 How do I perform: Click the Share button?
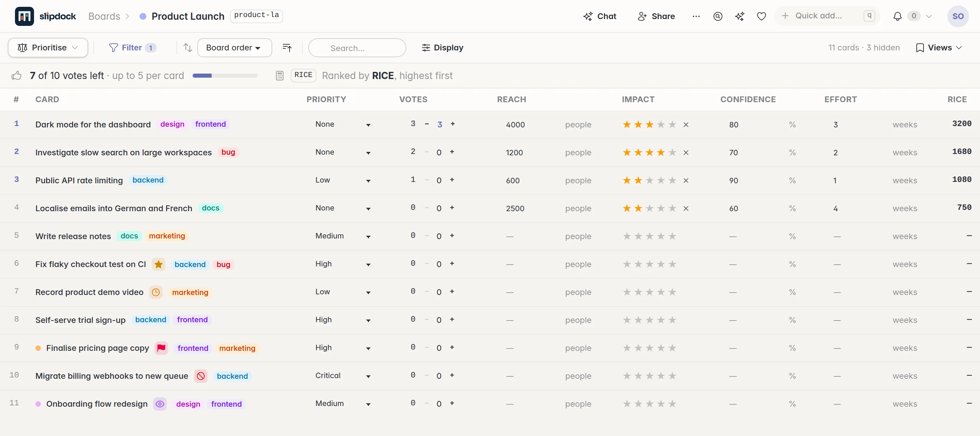656,16
